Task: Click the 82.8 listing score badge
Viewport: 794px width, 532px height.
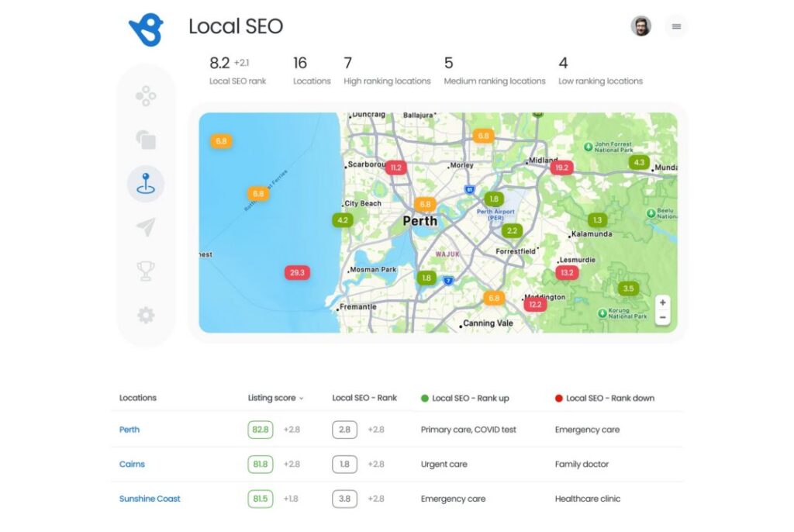Action: (261, 430)
